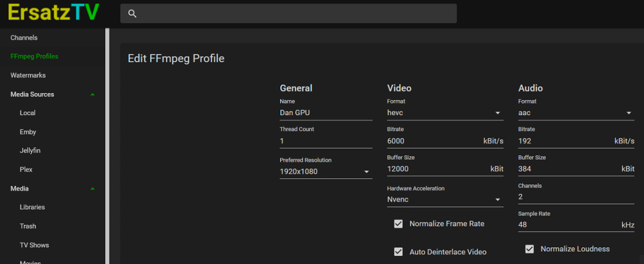Screen dimensions: 644x264
Task: Open Jellyfin media source
Action: pos(30,151)
